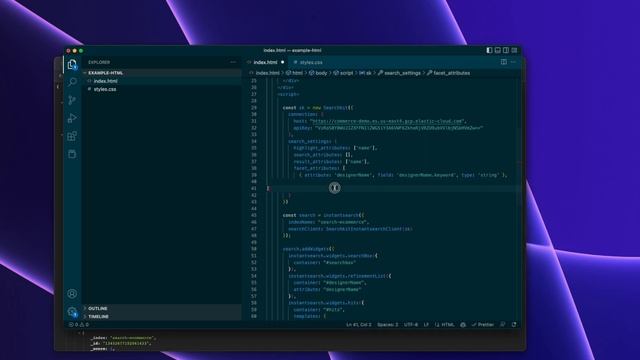Open the Manage gear icon
The width and height of the screenshot is (640, 360).
(x=72, y=312)
